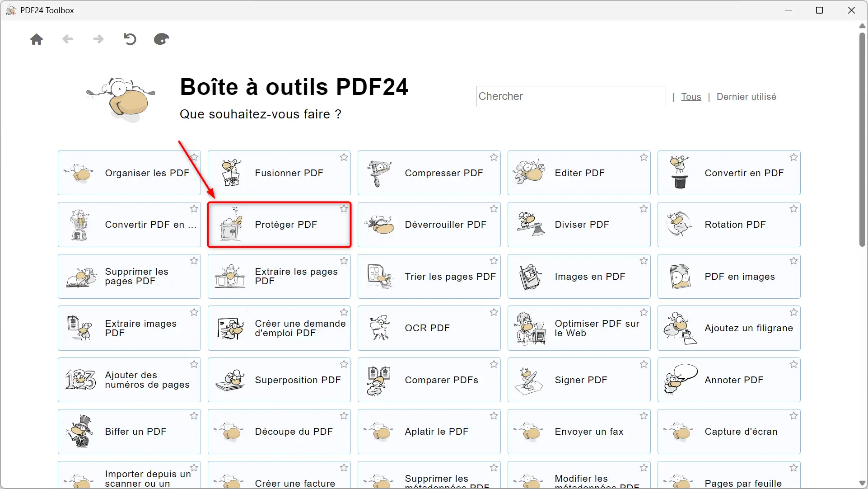Open Ajouter des numéros de pages
The image size is (868, 489).
point(129,380)
